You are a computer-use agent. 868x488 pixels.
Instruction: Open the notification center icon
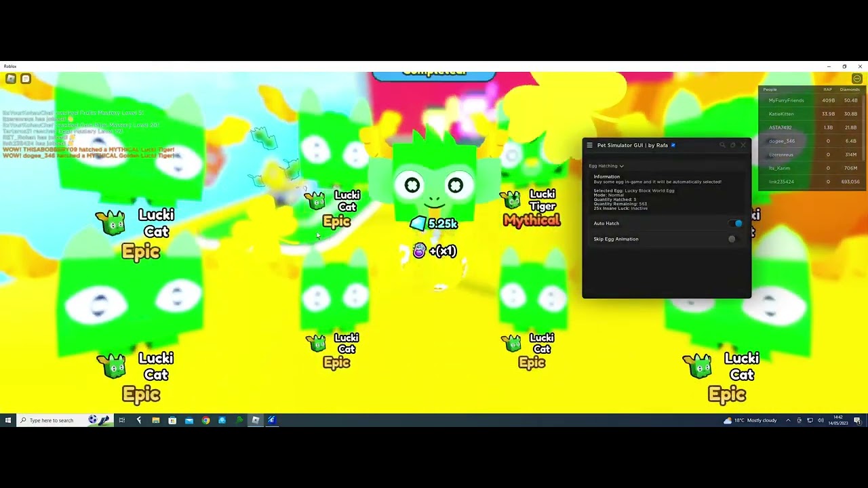[x=857, y=420]
